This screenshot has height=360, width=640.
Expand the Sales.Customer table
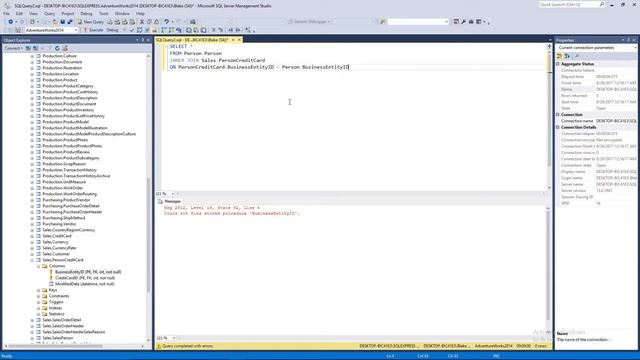[x=32, y=254]
